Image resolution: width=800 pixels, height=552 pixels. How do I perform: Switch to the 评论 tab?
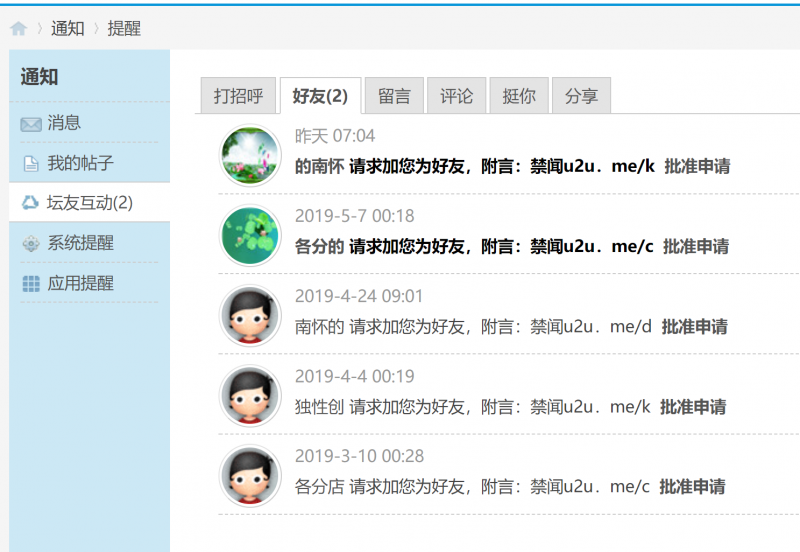(x=456, y=96)
